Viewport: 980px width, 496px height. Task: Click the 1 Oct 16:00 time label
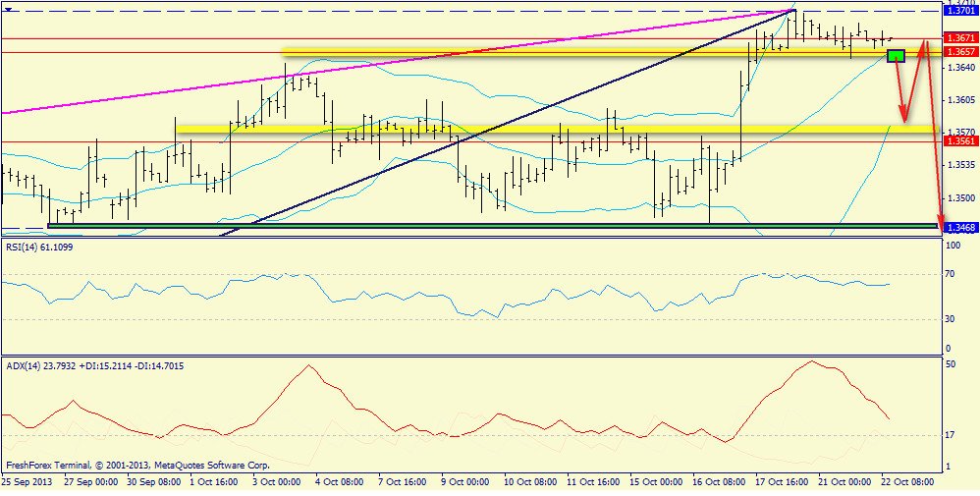pyautogui.click(x=214, y=482)
